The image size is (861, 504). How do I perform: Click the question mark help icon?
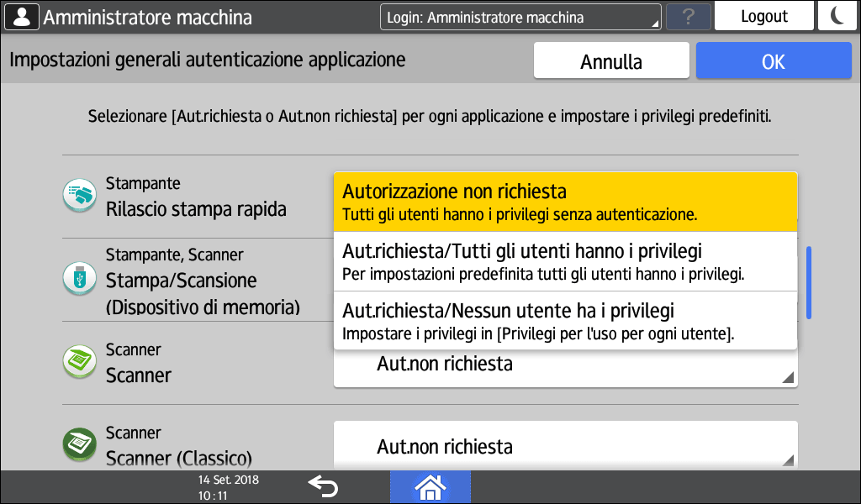[688, 17]
